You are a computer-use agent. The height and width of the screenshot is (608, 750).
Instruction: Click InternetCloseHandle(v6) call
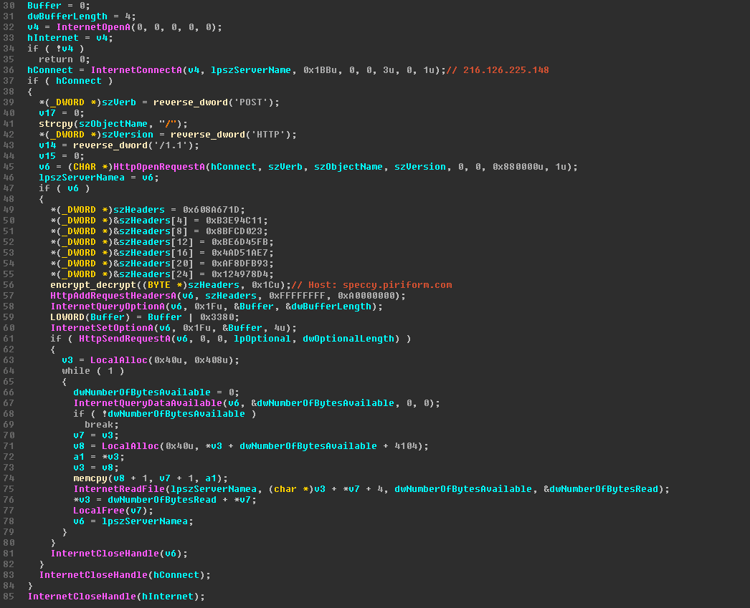(119, 554)
